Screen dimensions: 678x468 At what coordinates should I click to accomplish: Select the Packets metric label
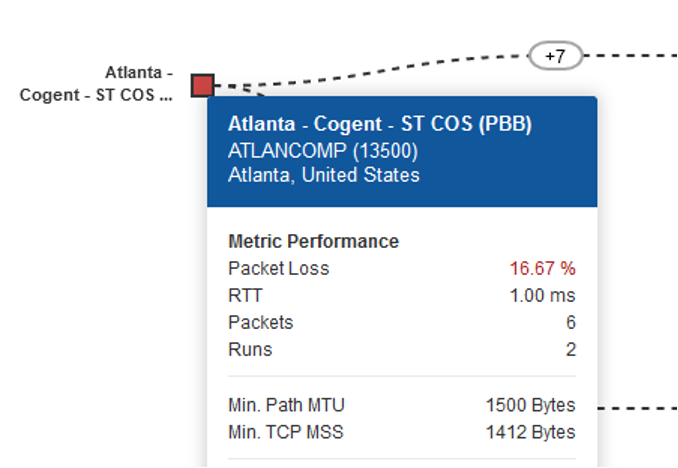[x=261, y=323]
